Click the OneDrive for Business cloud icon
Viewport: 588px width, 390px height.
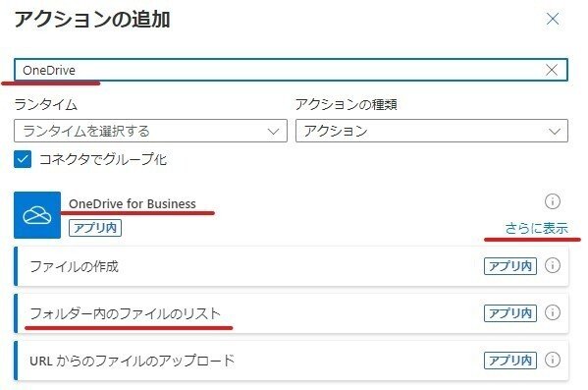[x=37, y=215]
